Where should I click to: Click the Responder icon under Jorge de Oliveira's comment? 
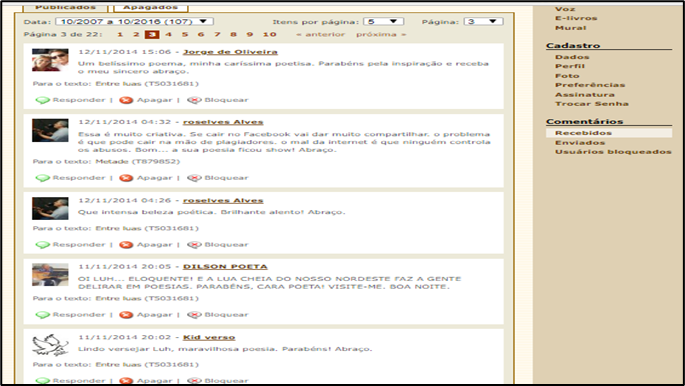pyautogui.click(x=42, y=100)
